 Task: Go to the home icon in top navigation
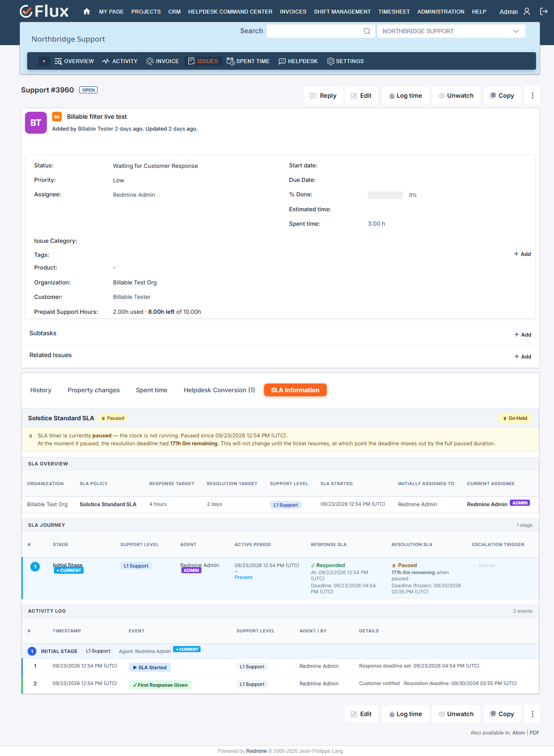coord(87,12)
